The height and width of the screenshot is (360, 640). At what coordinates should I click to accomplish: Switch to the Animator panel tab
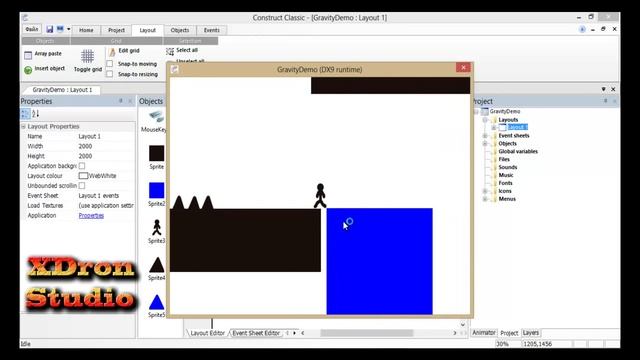click(x=484, y=333)
